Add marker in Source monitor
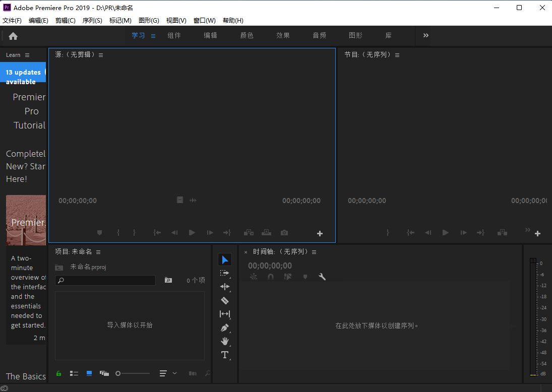The image size is (552, 392). point(100,233)
